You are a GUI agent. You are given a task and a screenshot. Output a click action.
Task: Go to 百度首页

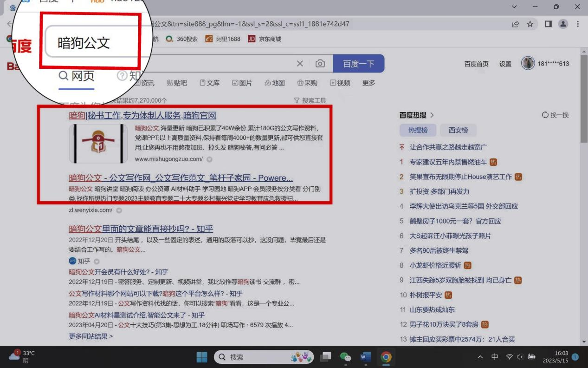pos(477,64)
